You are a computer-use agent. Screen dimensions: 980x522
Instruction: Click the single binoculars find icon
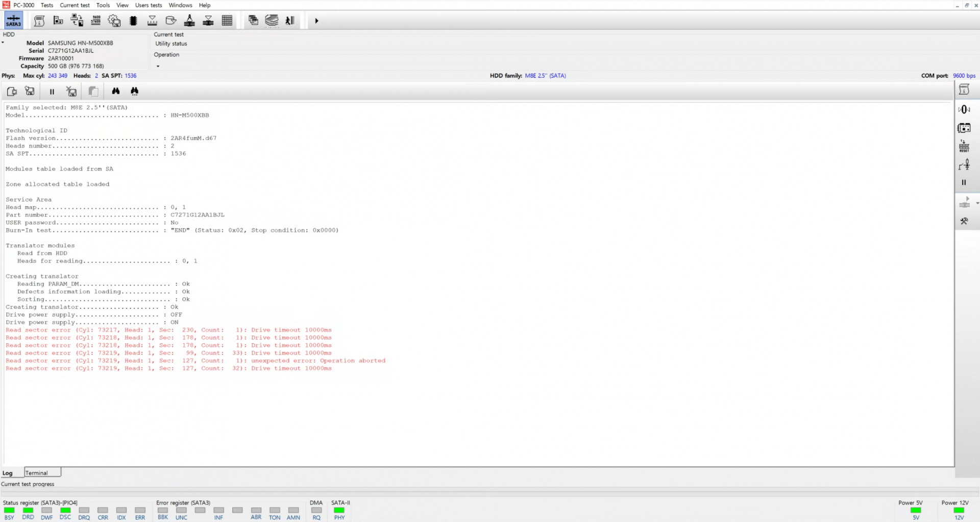[x=116, y=91]
